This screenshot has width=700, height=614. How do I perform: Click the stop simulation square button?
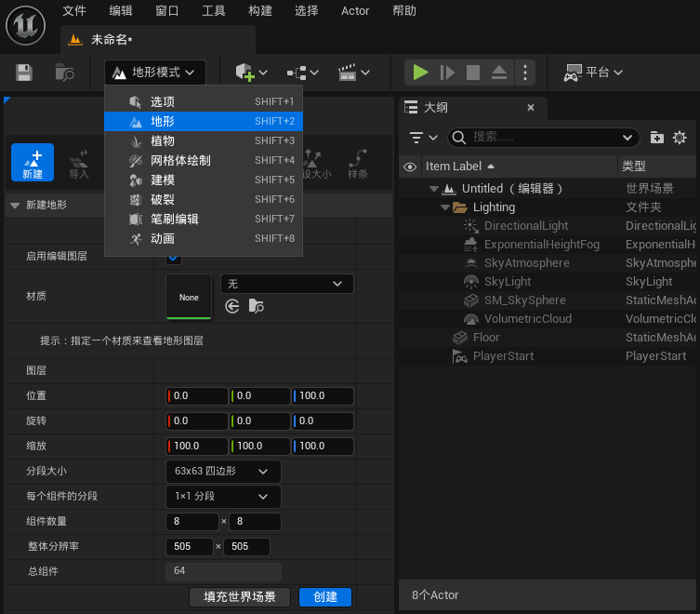pos(473,73)
